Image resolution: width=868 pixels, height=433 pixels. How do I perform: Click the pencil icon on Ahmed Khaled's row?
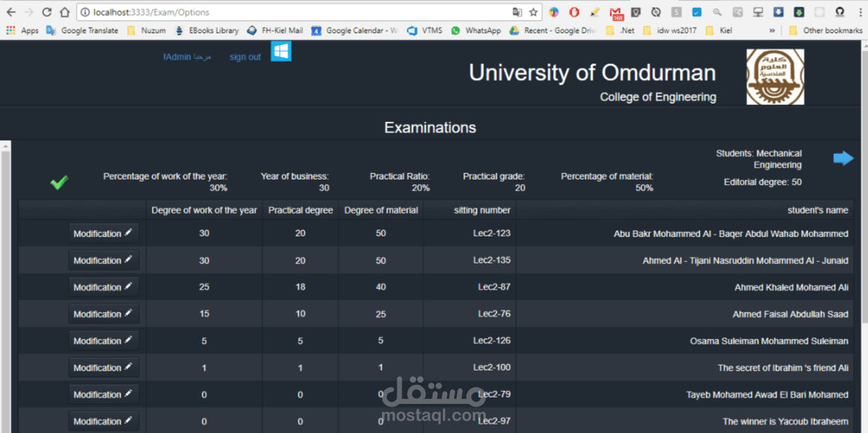(128, 287)
